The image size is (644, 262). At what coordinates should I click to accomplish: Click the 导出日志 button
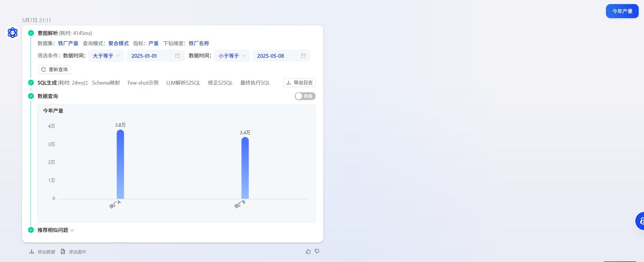[x=299, y=83]
